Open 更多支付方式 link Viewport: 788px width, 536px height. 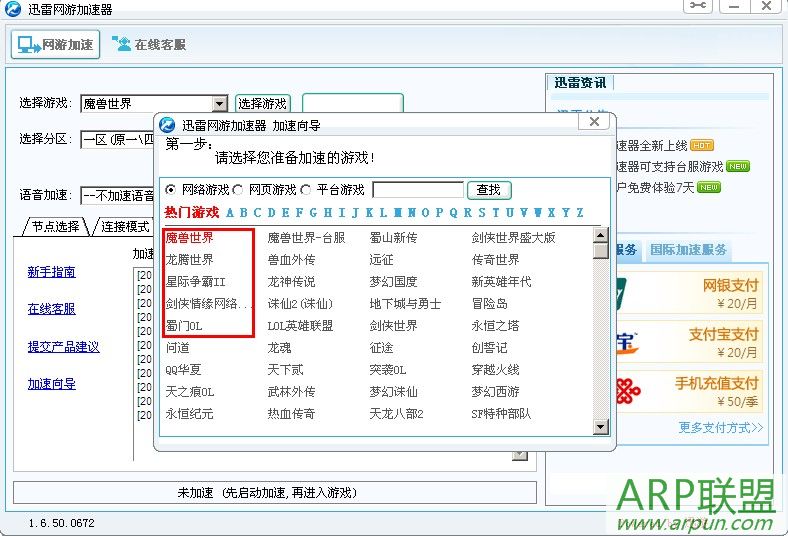(x=721, y=427)
